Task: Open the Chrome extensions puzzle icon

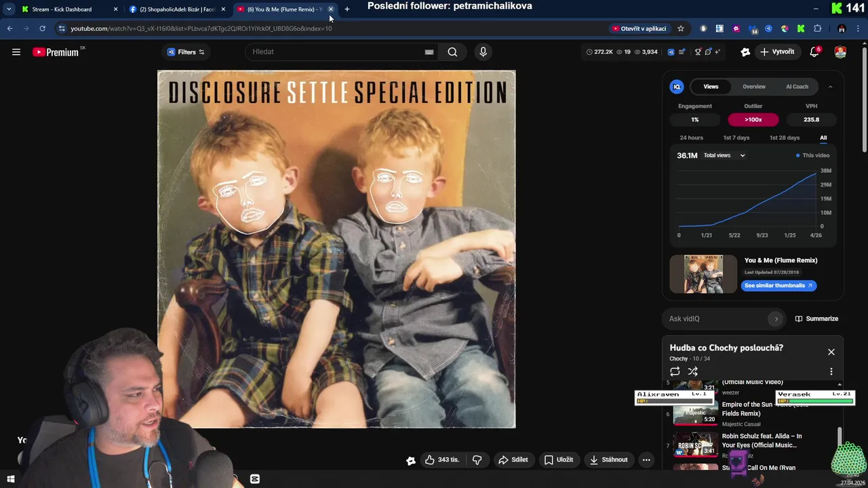Action: coord(817,28)
